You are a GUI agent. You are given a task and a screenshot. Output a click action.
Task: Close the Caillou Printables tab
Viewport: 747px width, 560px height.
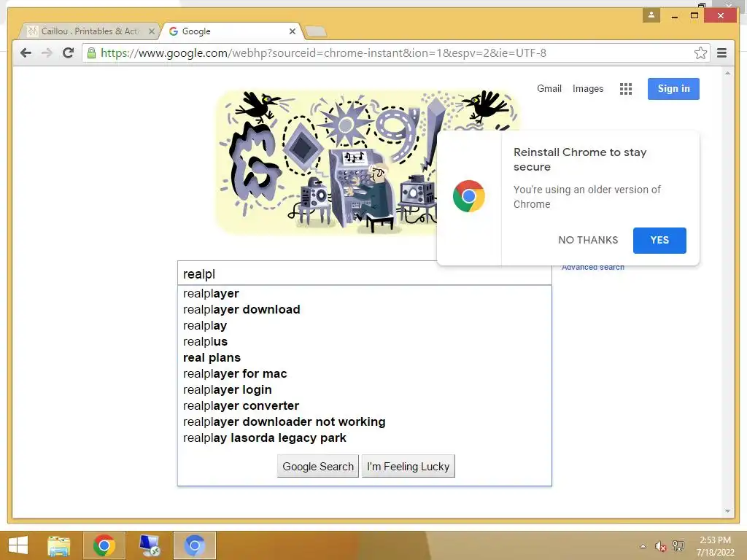click(152, 31)
